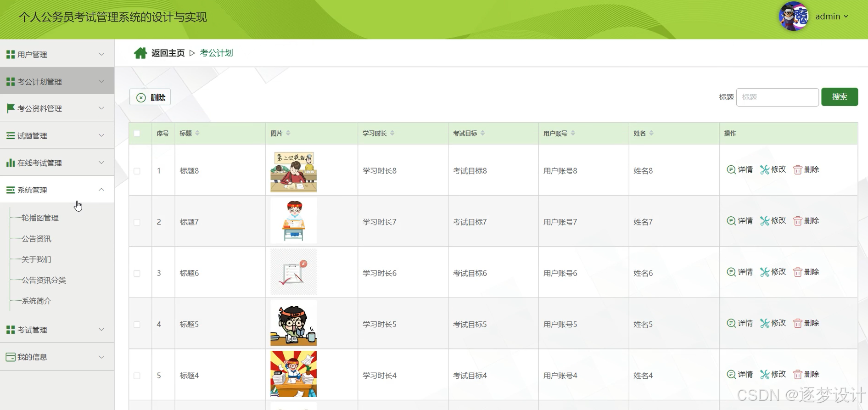
Task: Focus the 标题 search input field
Action: pos(778,97)
